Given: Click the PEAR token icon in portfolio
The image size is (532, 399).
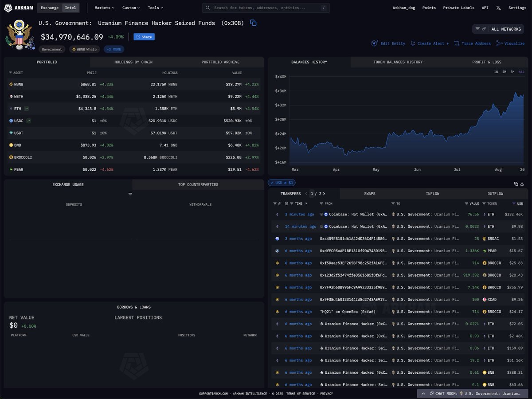Looking at the screenshot, I should (11, 169).
